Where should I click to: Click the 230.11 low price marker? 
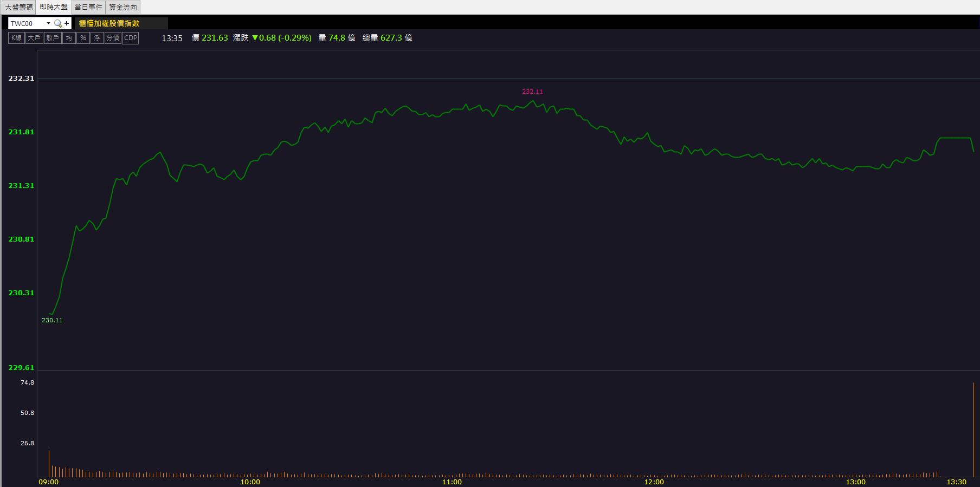click(52, 320)
